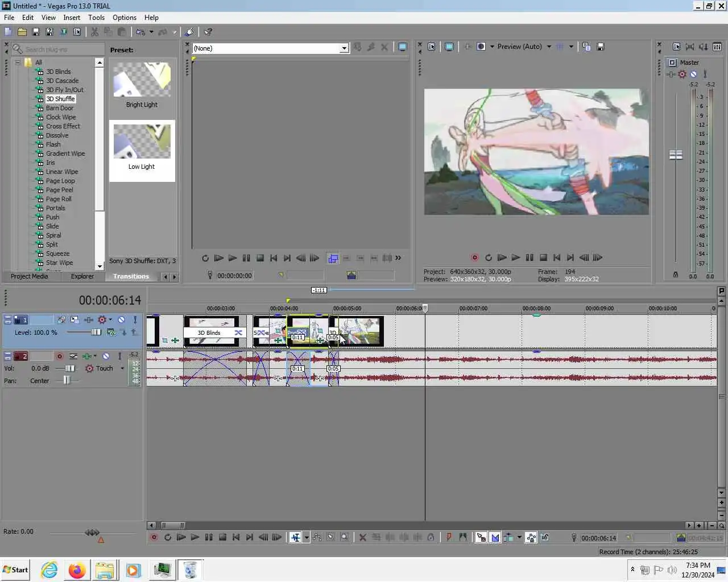Toggle Mute on video track 1
The height and width of the screenshot is (582, 728).
pyautogui.click(x=121, y=320)
